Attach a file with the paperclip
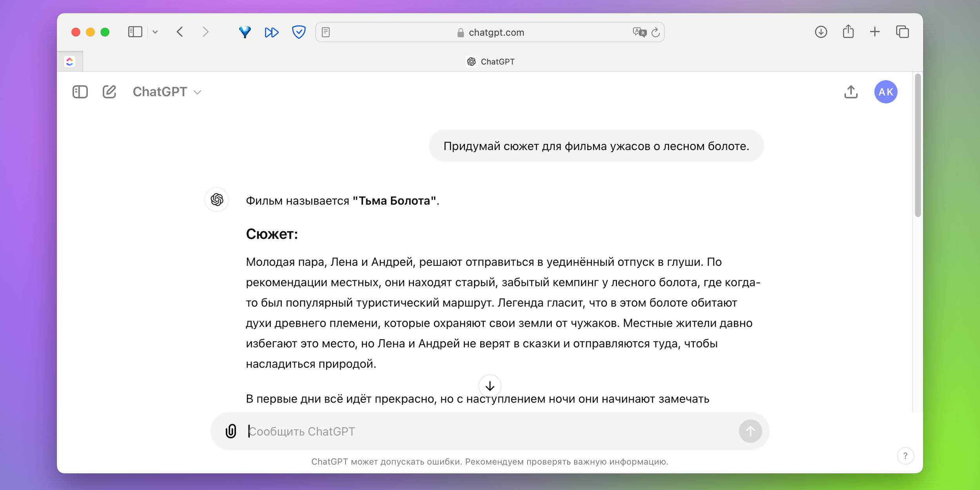Viewport: 980px width, 490px height. pos(231,431)
